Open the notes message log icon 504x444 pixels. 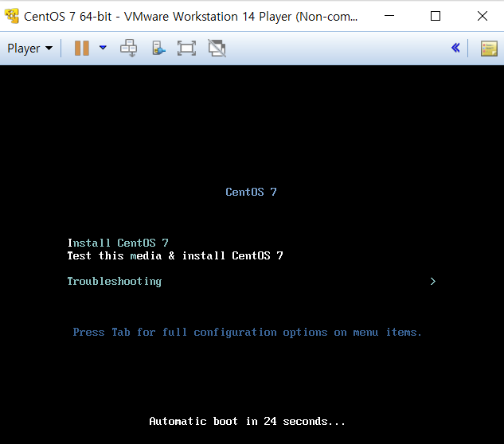[489, 49]
